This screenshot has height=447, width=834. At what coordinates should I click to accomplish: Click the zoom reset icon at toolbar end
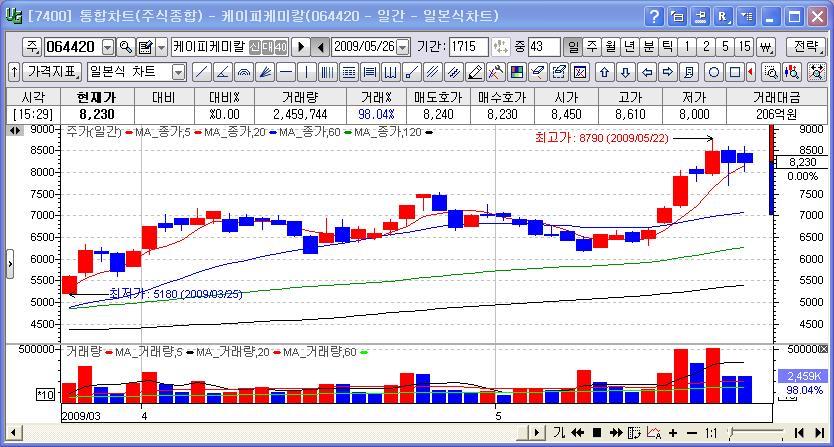tap(816, 72)
